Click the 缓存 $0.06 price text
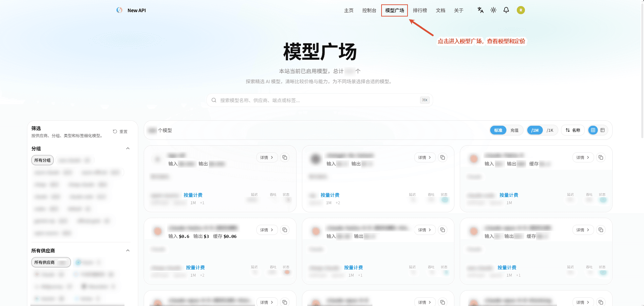Viewport: 644px width, 306px height. [x=225, y=237]
